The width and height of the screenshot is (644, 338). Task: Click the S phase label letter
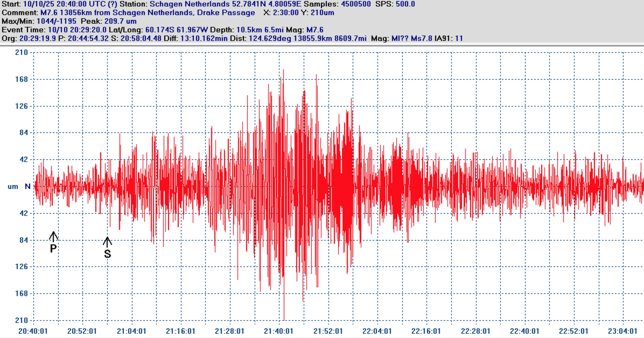click(107, 254)
